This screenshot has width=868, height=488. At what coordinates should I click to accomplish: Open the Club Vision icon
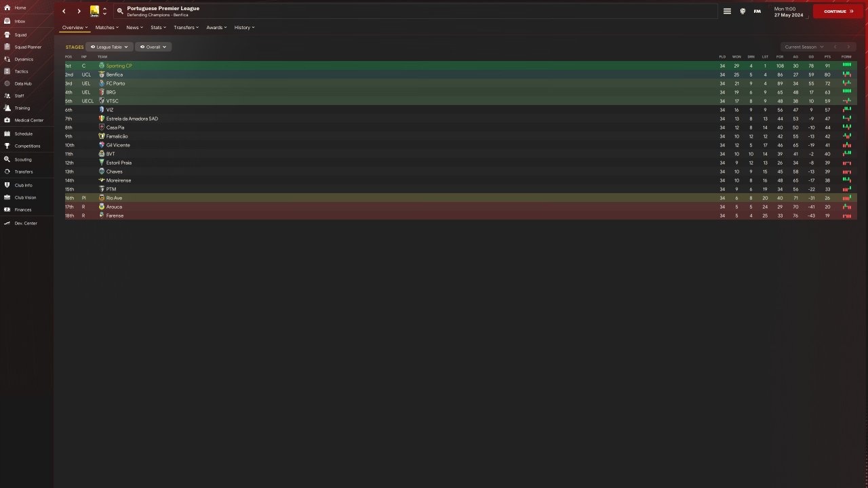[7, 197]
